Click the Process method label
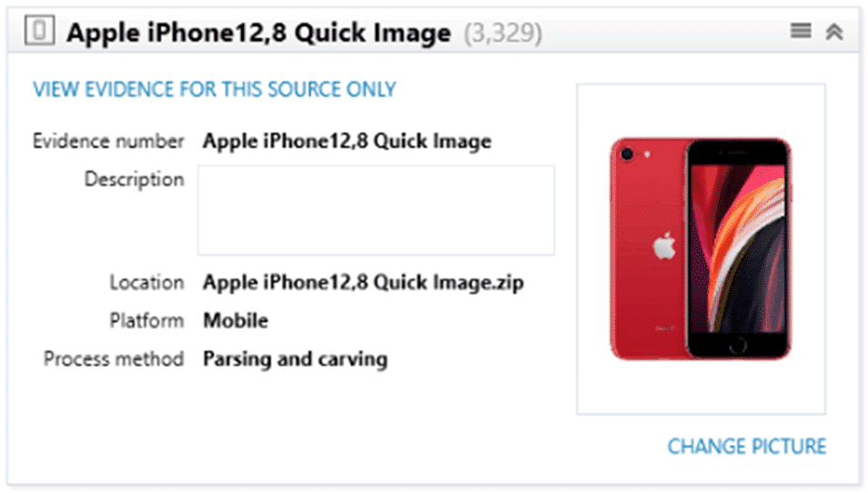This screenshot has width=868, height=493. tap(114, 359)
